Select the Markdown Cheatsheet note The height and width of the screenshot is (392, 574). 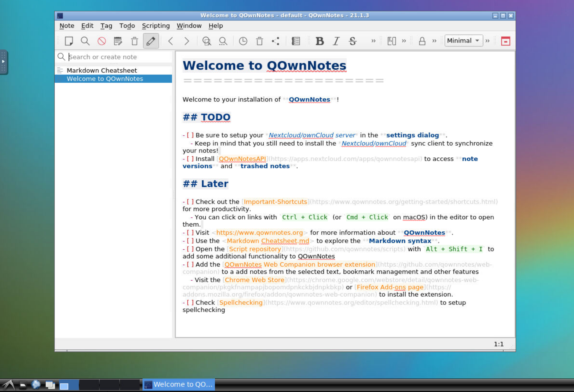pos(102,70)
